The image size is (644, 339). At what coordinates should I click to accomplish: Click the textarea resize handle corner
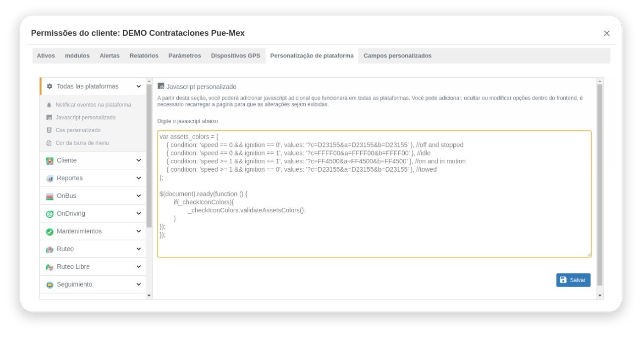(589, 254)
